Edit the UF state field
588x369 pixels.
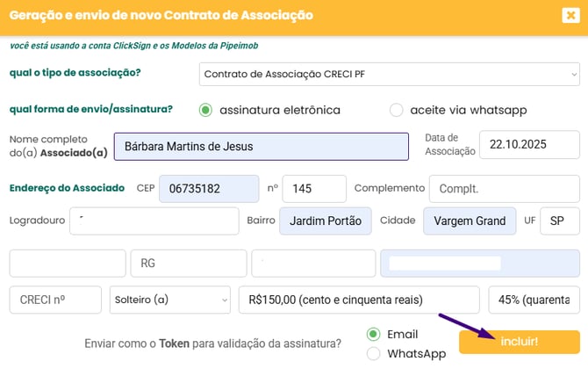tap(559, 221)
